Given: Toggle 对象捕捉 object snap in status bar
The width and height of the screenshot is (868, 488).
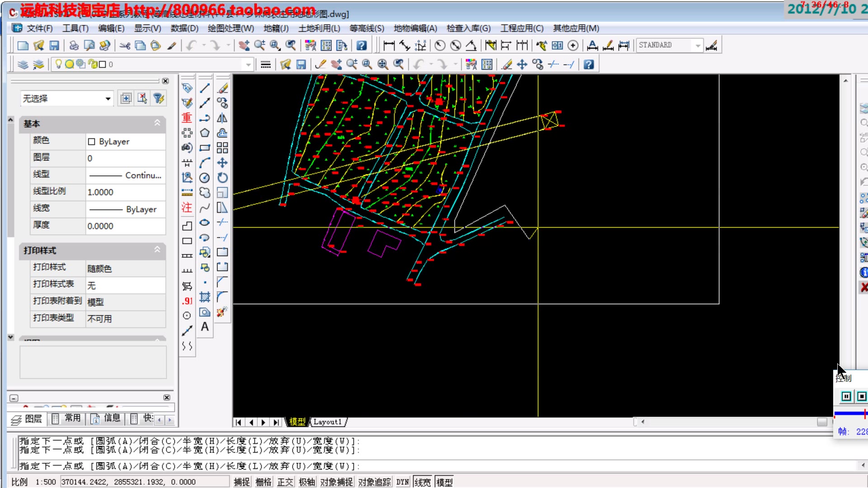Looking at the screenshot, I should pyautogui.click(x=336, y=482).
